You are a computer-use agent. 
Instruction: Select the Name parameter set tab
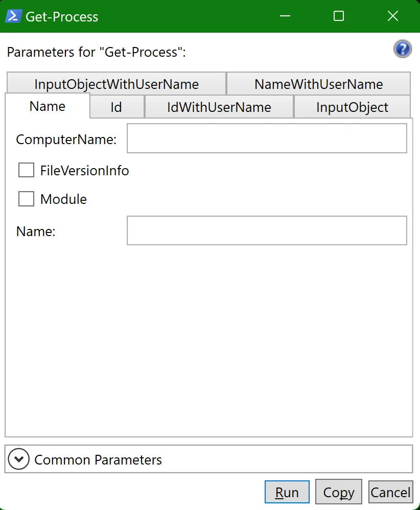click(x=48, y=106)
